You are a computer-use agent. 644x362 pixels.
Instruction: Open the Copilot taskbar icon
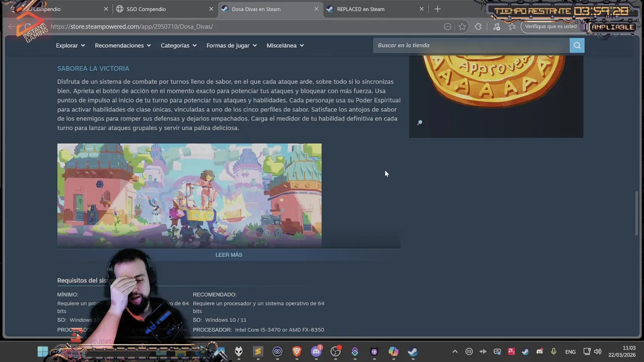pyautogui.click(x=393, y=351)
